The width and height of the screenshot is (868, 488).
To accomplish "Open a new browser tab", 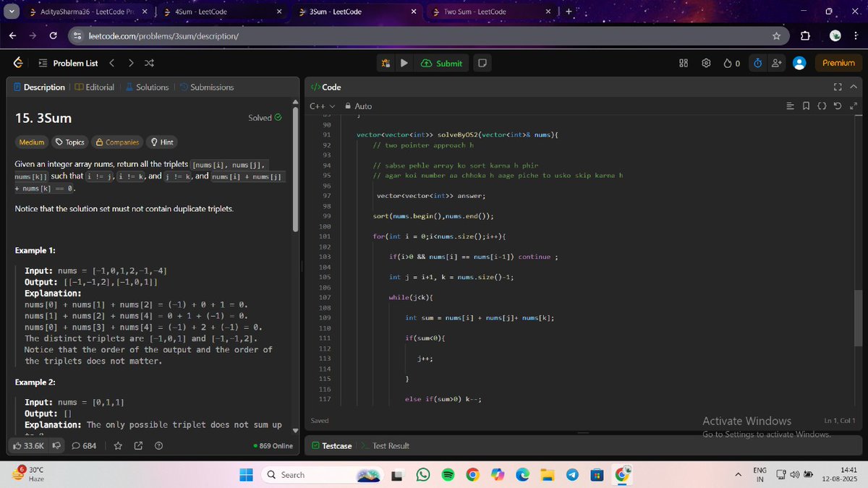I will coord(569,12).
